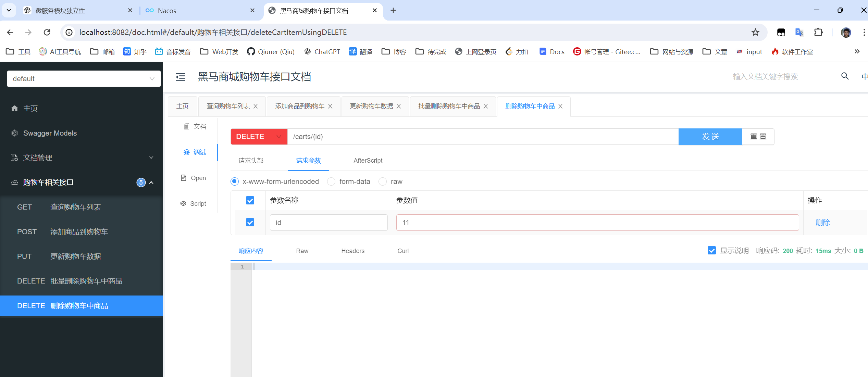Image resolution: width=868 pixels, height=377 pixels.
Task: Click the 主页 home icon in sidebar
Action: [x=14, y=109]
